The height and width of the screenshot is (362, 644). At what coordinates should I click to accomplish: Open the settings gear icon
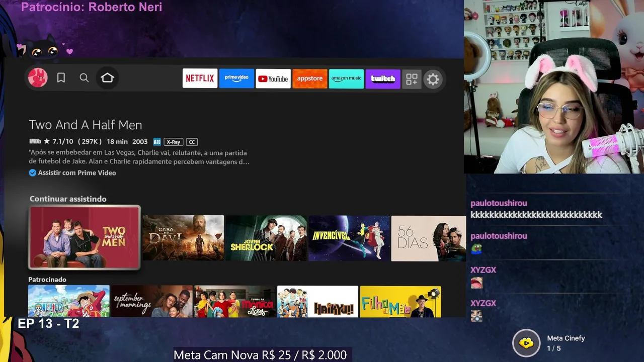433,79
